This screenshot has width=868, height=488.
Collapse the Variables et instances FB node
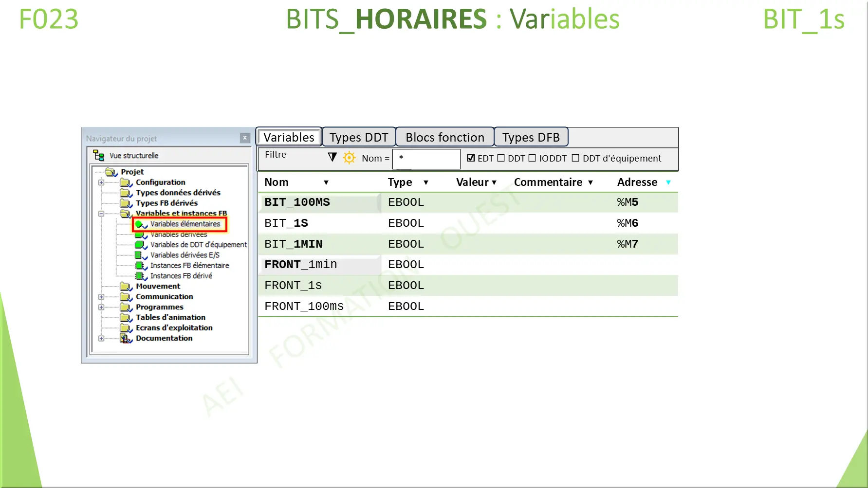pos(101,214)
